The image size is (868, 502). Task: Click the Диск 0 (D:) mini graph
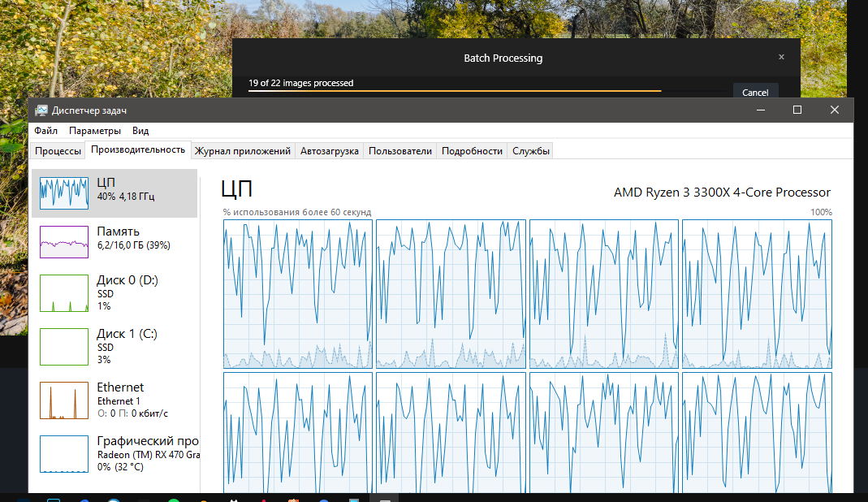[x=64, y=293]
